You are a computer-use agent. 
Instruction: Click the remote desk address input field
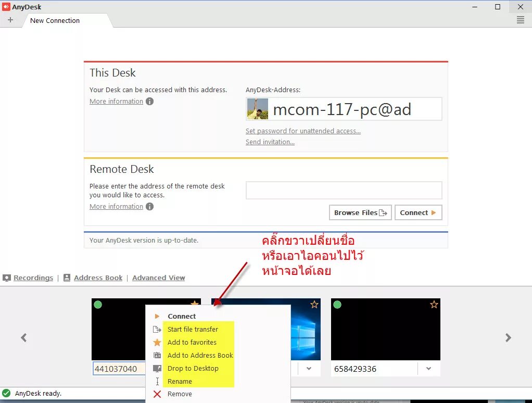344,191
